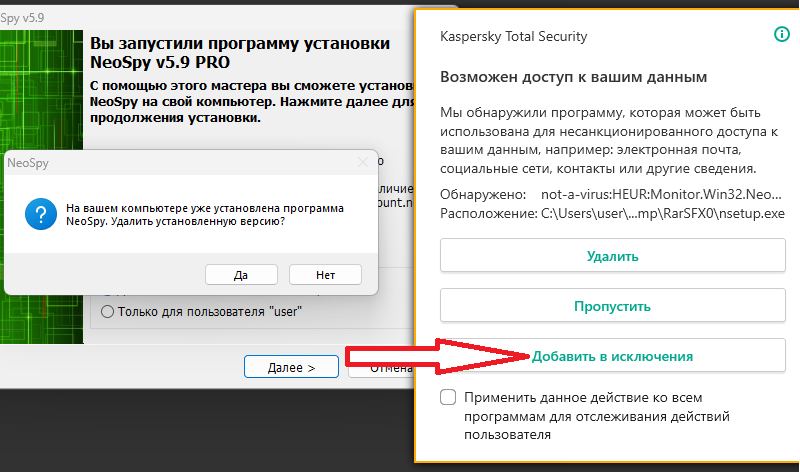Click the Удалить button in Kaspersky alert
The height and width of the screenshot is (472, 800).
[x=613, y=256]
